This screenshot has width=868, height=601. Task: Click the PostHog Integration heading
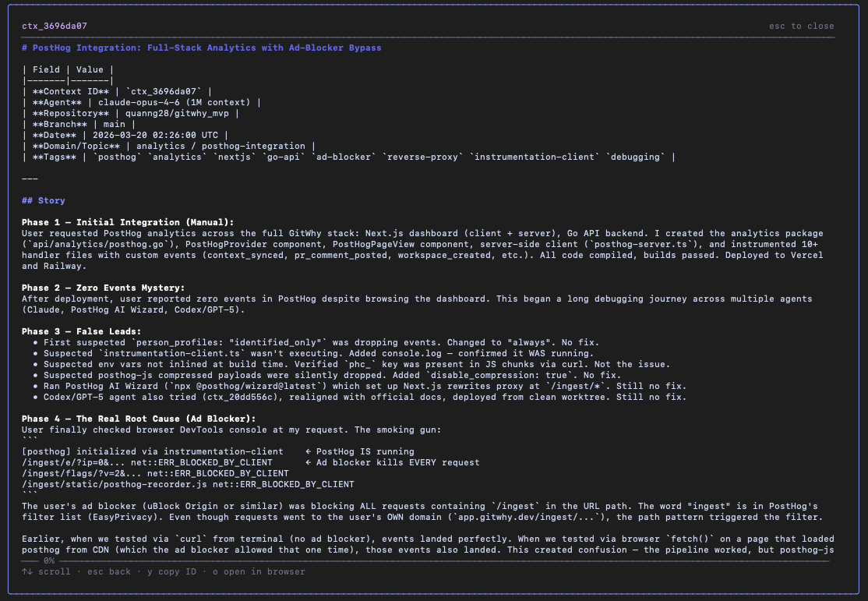[x=202, y=48]
